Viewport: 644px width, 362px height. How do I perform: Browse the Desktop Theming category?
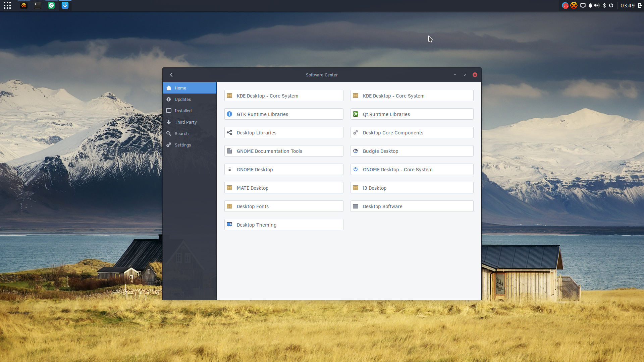pyautogui.click(x=284, y=225)
